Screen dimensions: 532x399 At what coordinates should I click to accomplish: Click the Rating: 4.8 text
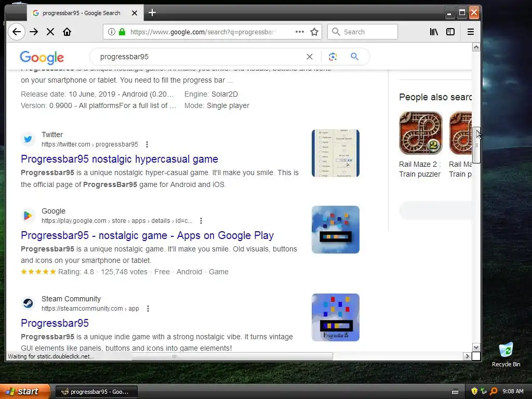click(x=76, y=272)
